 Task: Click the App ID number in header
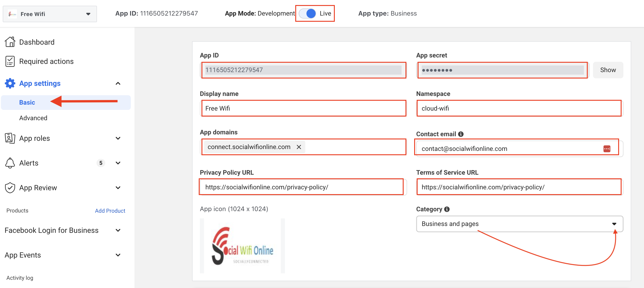tap(169, 13)
